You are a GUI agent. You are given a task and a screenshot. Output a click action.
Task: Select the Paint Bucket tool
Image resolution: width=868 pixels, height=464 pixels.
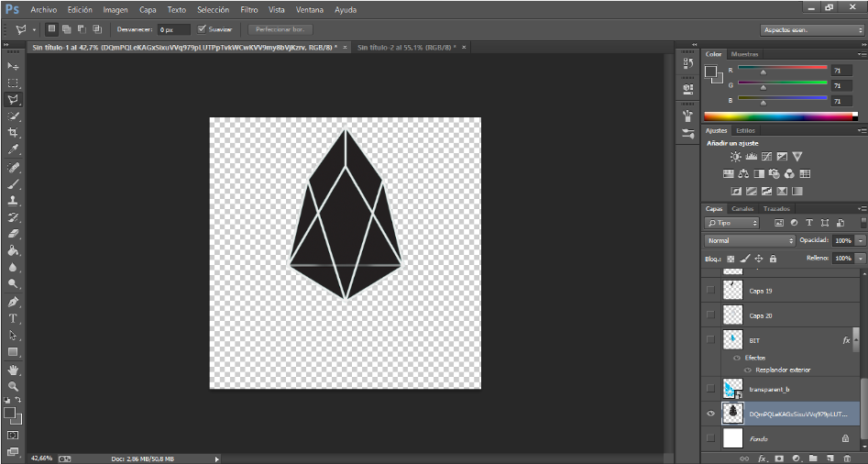pyautogui.click(x=13, y=250)
